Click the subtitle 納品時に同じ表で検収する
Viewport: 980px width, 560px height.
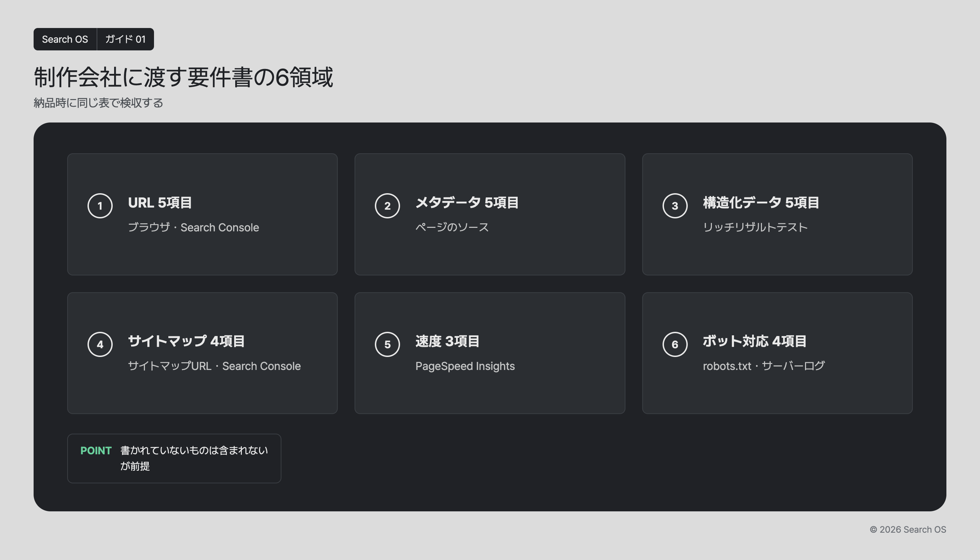[98, 103]
